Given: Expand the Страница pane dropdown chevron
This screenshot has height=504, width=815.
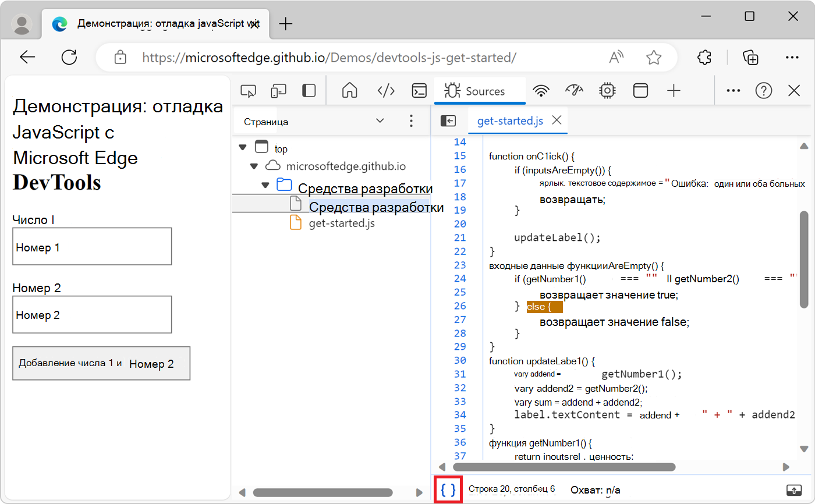Looking at the screenshot, I should 380,121.
